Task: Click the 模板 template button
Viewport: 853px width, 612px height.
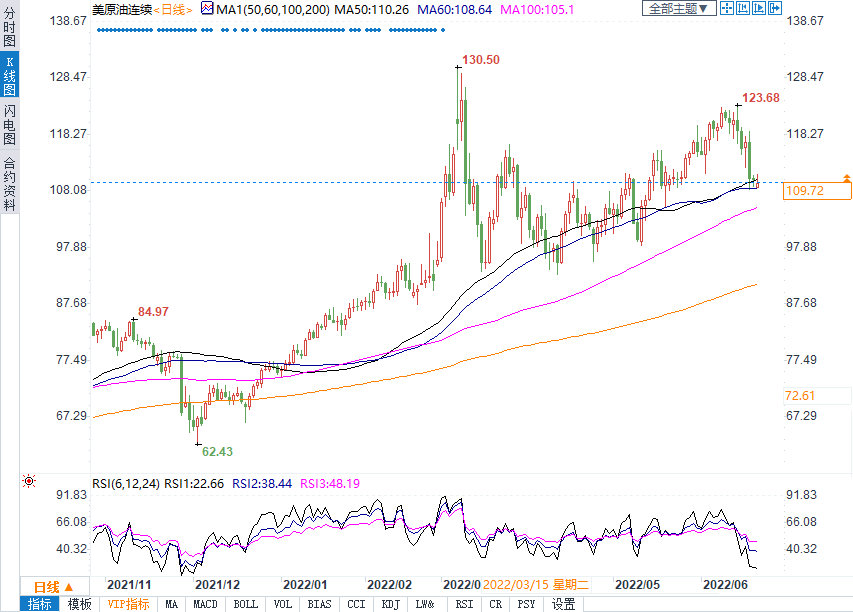Action: click(x=79, y=604)
